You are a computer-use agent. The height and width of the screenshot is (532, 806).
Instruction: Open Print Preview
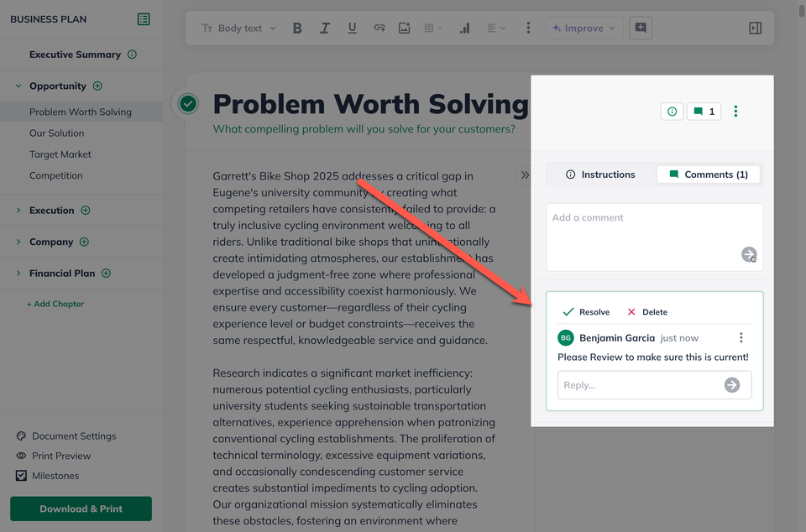coord(54,456)
